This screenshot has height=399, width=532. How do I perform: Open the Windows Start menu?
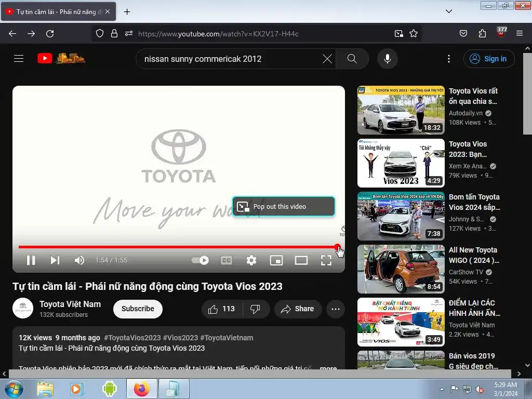click(14, 389)
